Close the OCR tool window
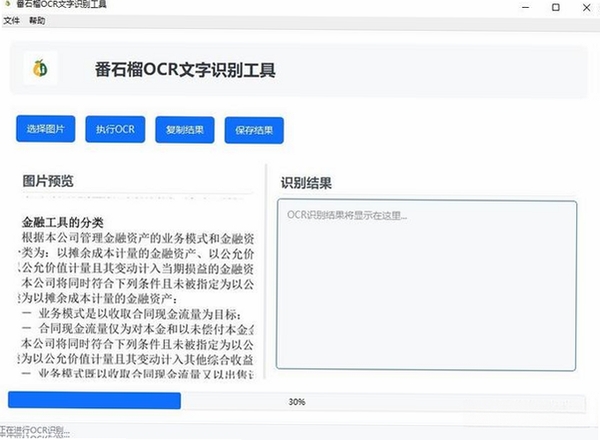Viewport: 600px width, 440px height. click(x=586, y=7)
